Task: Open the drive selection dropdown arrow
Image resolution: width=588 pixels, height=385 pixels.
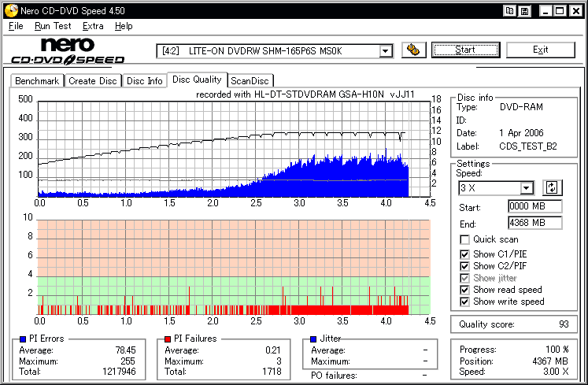Action: click(385, 51)
